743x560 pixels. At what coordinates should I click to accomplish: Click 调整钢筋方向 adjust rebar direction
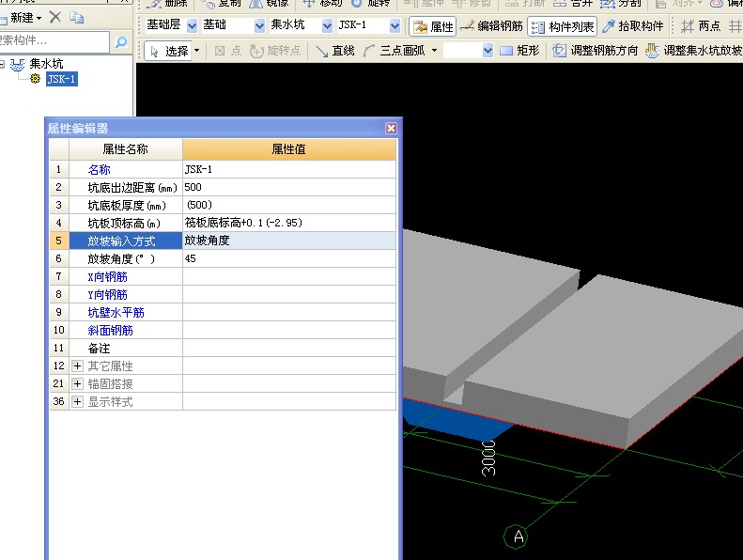click(596, 51)
